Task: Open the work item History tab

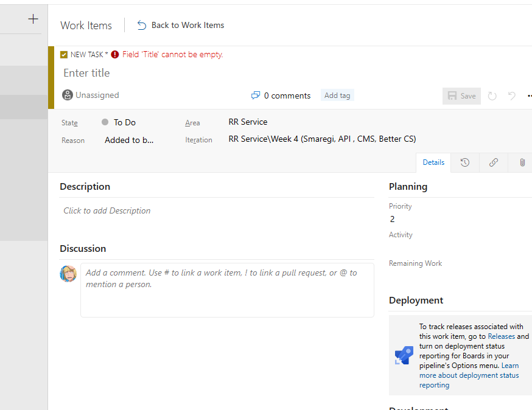Action: coord(464,162)
